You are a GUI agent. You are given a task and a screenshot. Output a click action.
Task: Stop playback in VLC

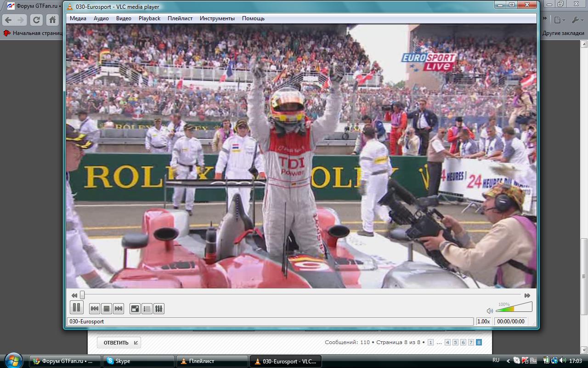(107, 309)
